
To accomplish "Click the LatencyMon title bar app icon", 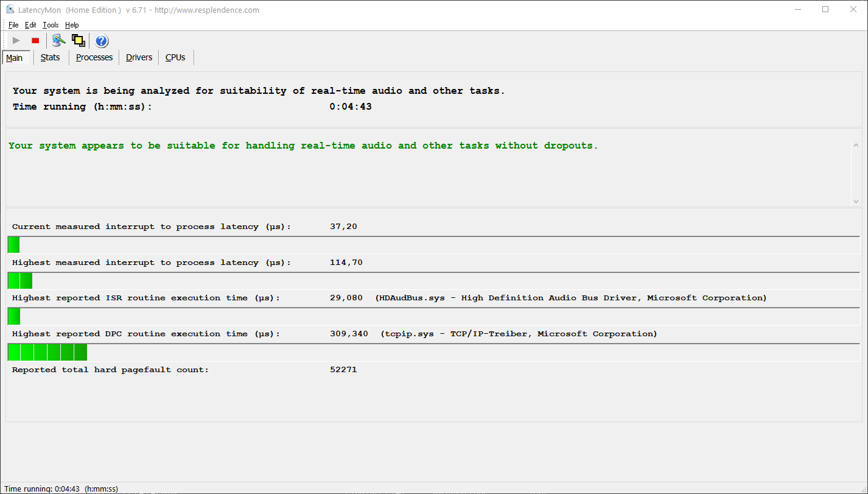I will tap(10, 10).
